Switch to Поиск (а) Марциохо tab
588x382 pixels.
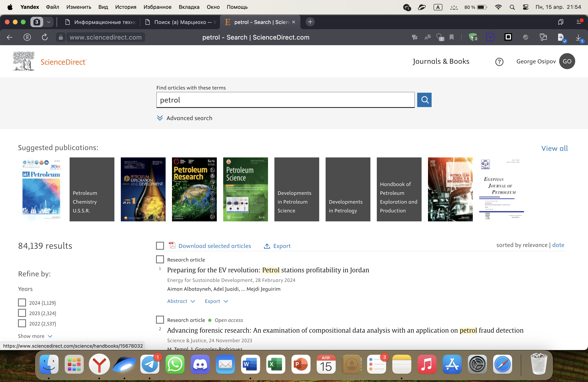[x=180, y=22]
